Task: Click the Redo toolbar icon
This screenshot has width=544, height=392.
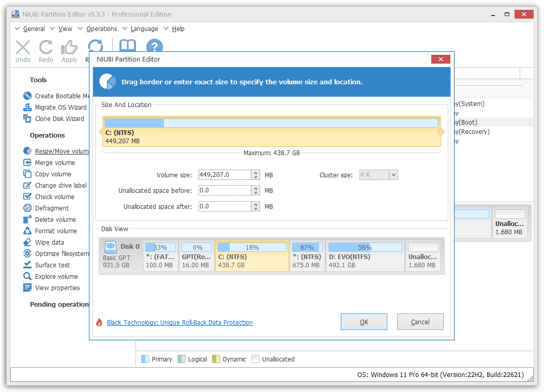Action: pos(46,47)
